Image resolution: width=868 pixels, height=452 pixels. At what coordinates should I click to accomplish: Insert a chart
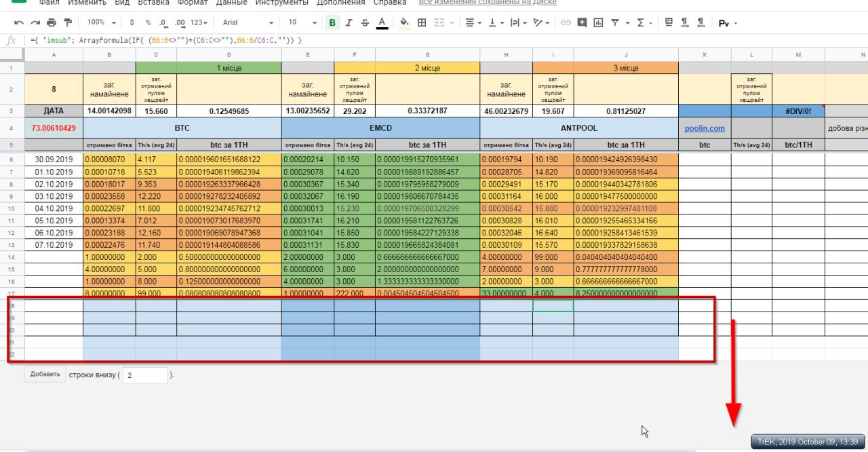[598, 22]
